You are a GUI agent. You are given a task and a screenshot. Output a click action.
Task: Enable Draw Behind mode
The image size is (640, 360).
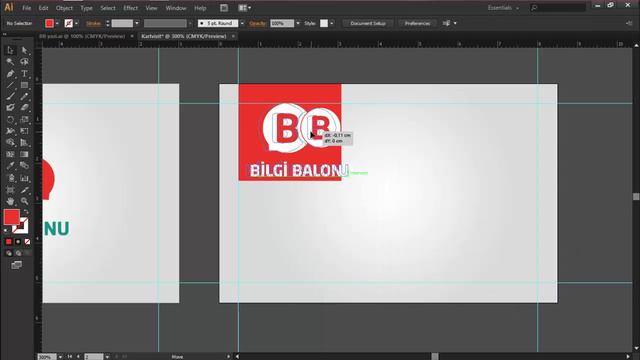pos(18,253)
